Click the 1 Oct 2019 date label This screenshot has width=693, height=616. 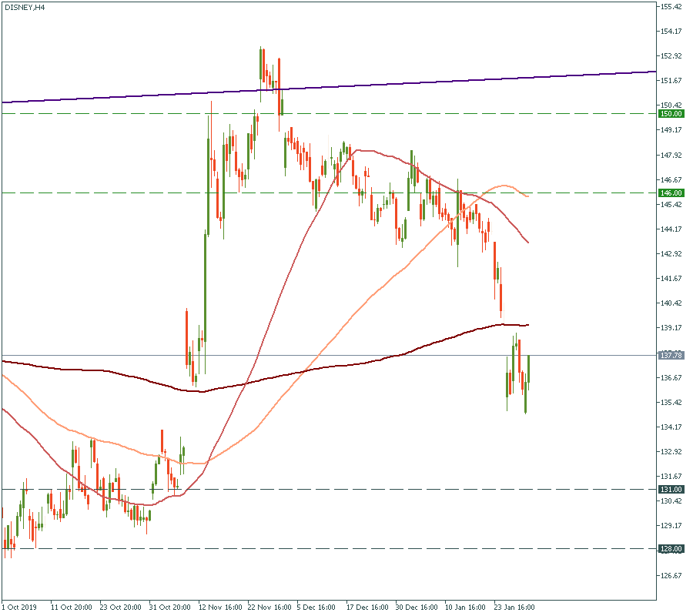click(21, 607)
